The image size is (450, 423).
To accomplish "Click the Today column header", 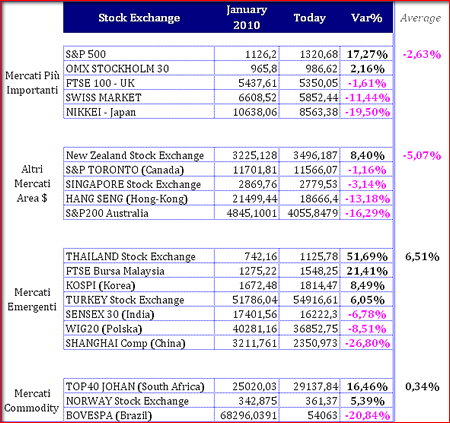I will [310, 18].
